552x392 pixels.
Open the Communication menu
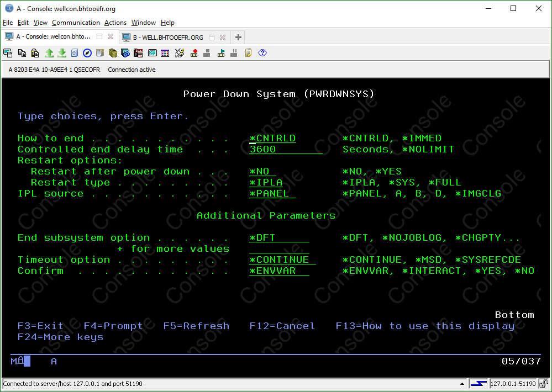coord(76,23)
